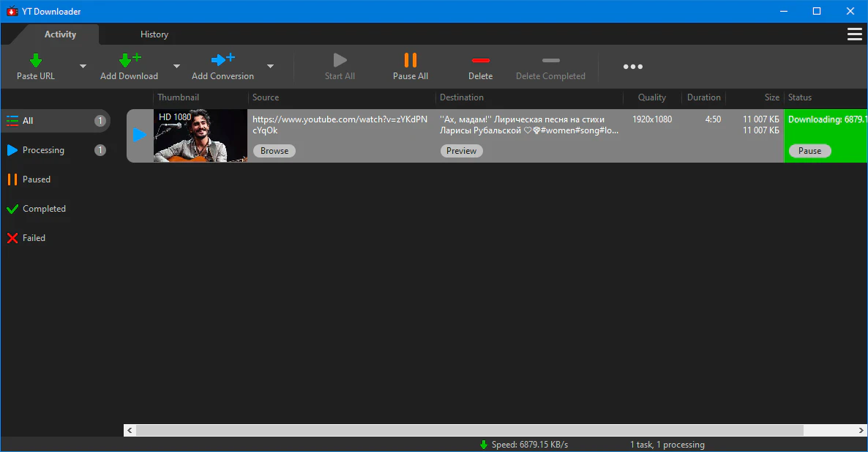This screenshot has height=452, width=868.
Task: Click the Browse button under source URL
Action: click(274, 151)
